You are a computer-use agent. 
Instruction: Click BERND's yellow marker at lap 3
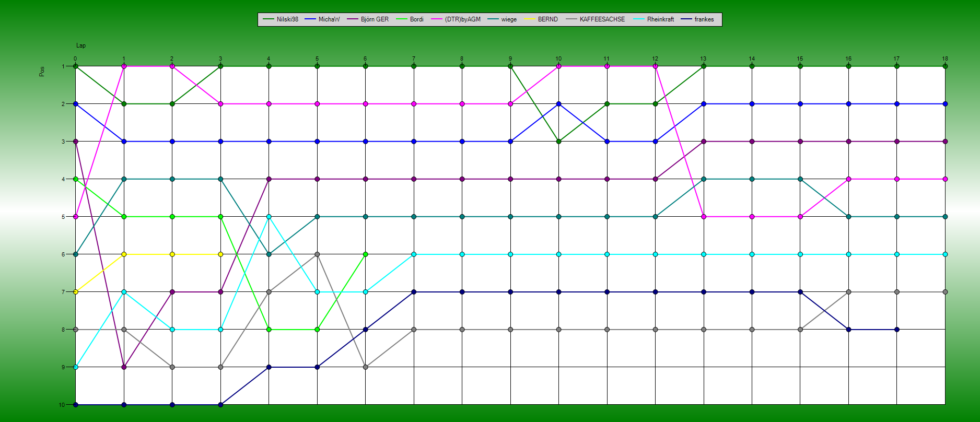click(220, 254)
